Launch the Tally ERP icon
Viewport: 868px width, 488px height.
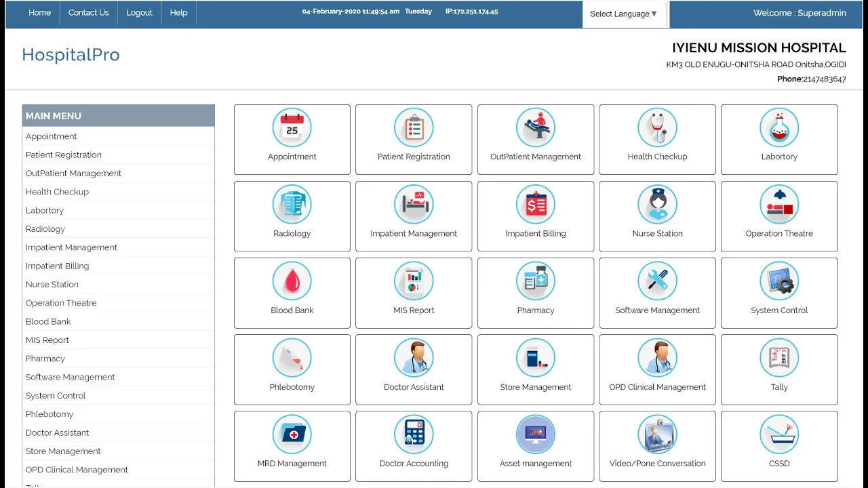coord(779,357)
